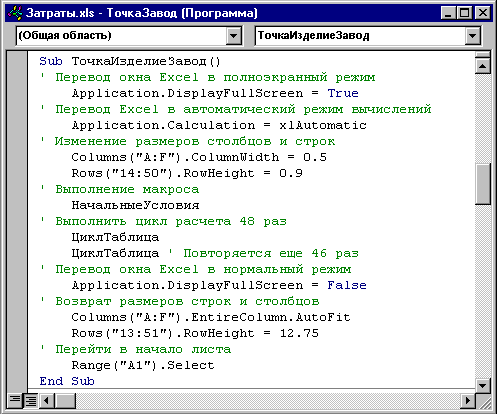Image resolution: width=498 pixels, height=418 pixels.
Task: Close the Затраты.xls code window
Action: (x=482, y=13)
